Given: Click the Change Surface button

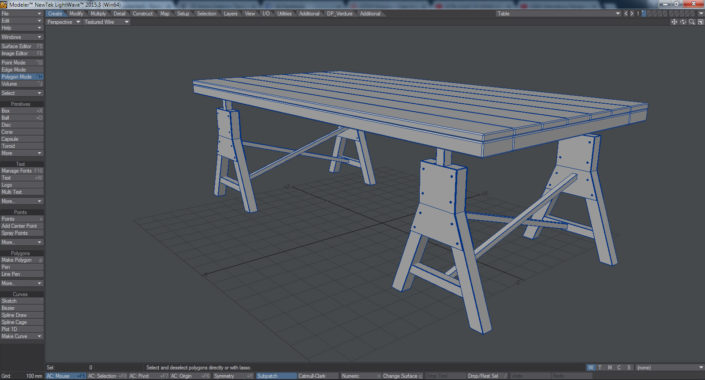Looking at the screenshot, I should point(402,376).
